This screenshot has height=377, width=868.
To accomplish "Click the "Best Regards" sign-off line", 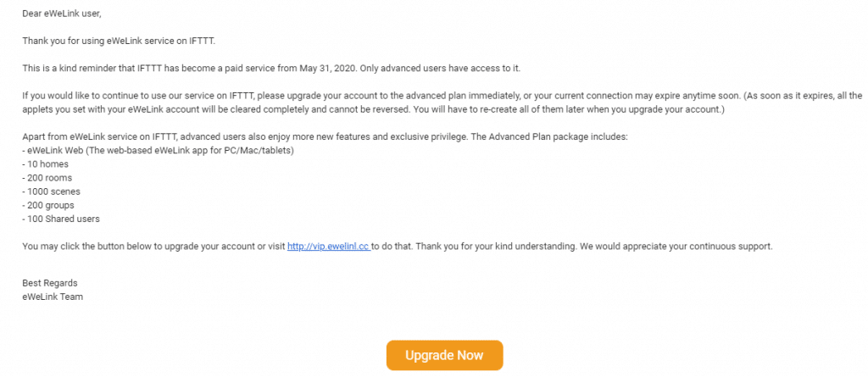I will point(50,283).
